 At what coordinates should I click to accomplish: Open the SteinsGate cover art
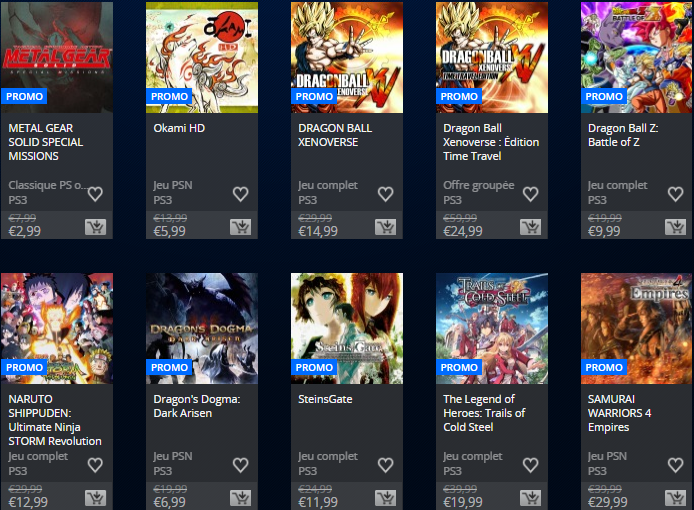click(347, 328)
